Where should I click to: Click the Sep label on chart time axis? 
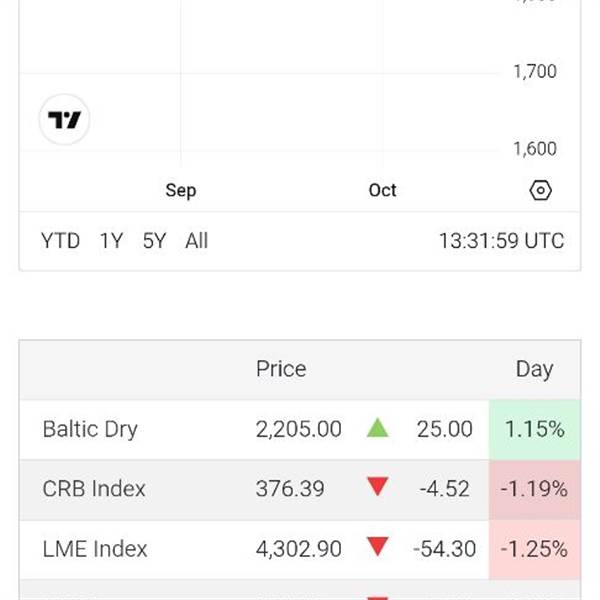[181, 190]
